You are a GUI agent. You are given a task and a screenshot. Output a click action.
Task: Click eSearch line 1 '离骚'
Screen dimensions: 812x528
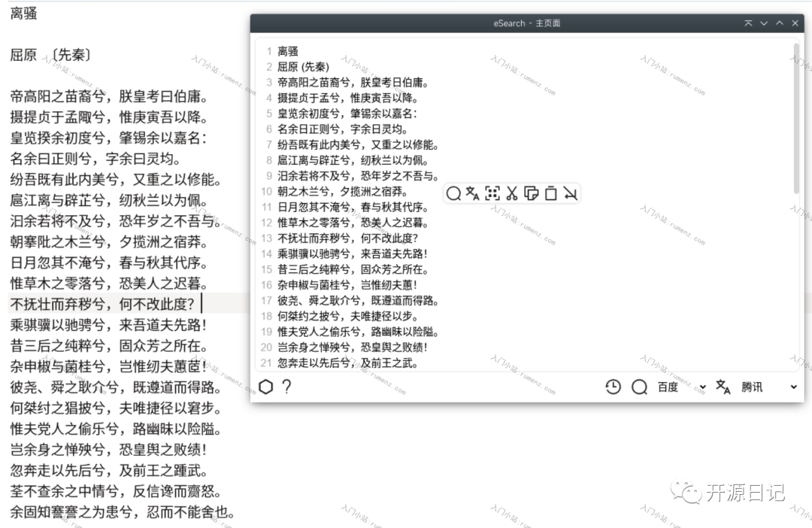tap(288, 51)
